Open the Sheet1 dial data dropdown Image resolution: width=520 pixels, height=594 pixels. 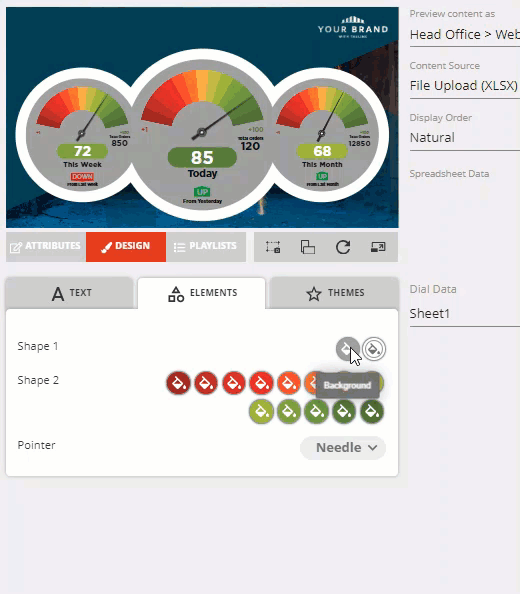465,314
